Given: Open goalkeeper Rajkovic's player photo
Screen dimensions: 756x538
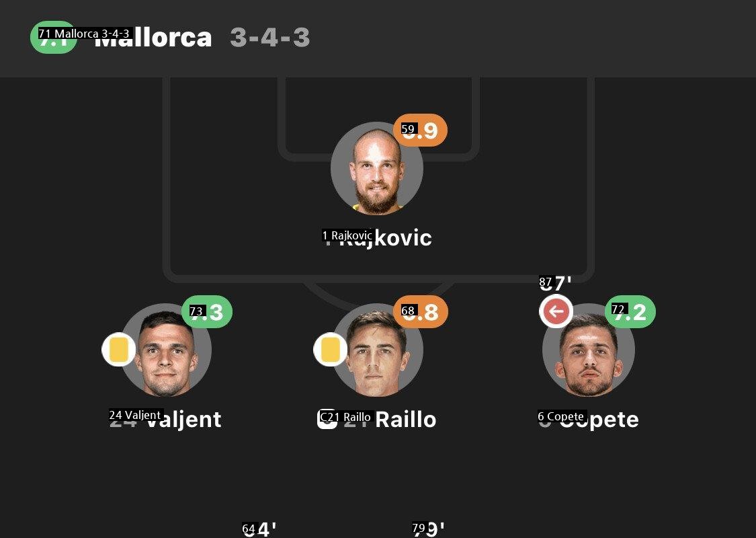Looking at the screenshot, I should pyautogui.click(x=377, y=169).
